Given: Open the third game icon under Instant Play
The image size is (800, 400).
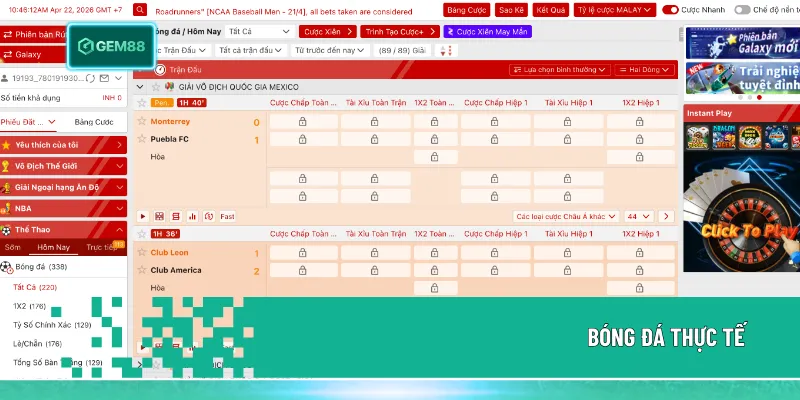Looking at the screenshot, I should click(x=750, y=137).
